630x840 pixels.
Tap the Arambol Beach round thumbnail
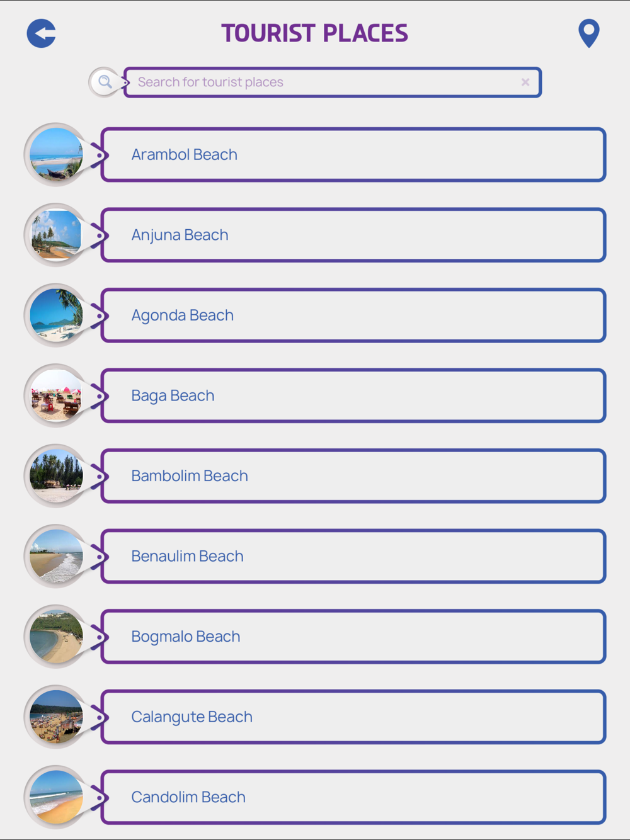(56, 155)
